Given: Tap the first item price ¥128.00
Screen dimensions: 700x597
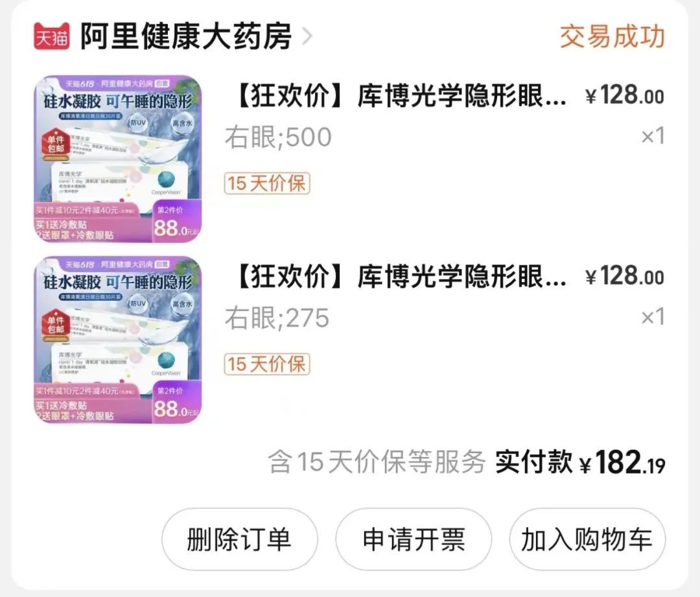Looking at the screenshot, I should point(625,95).
